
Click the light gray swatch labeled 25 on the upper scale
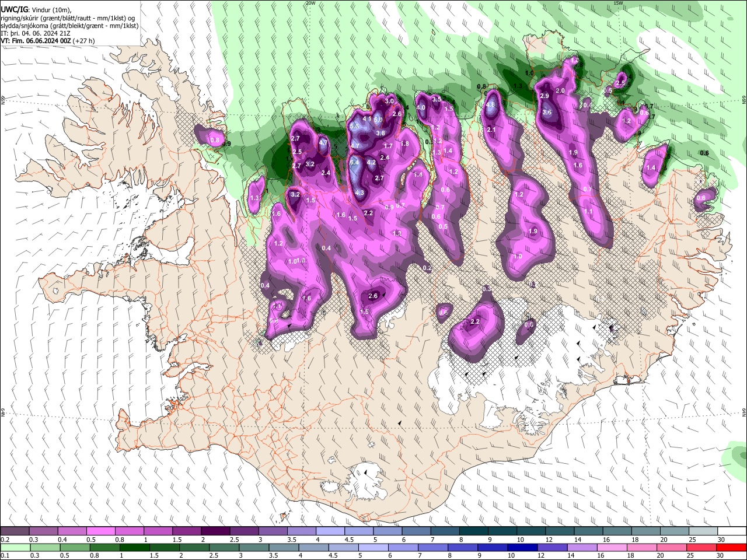coord(703,531)
